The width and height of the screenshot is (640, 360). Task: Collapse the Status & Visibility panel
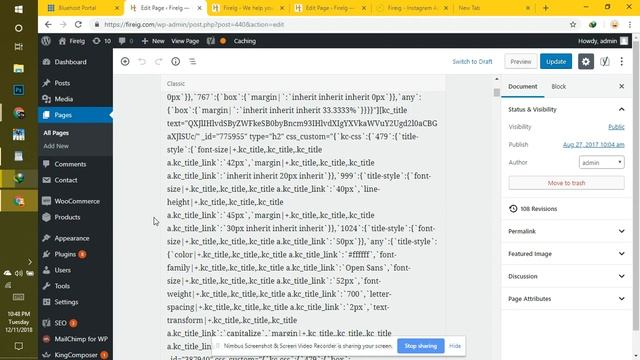pos(567,109)
